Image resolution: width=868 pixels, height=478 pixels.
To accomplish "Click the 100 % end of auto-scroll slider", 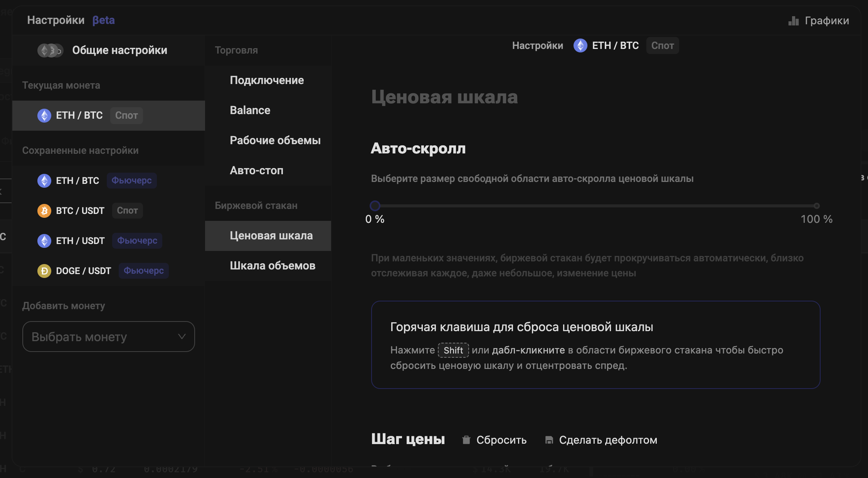I will pyautogui.click(x=816, y=206).
